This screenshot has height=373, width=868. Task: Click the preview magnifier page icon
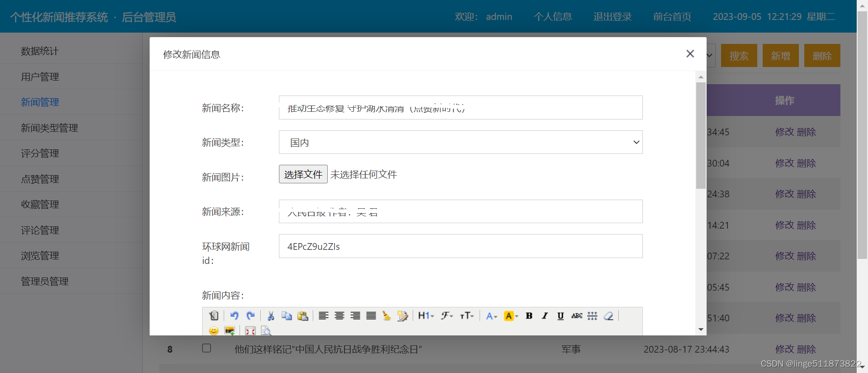(266, 330)
